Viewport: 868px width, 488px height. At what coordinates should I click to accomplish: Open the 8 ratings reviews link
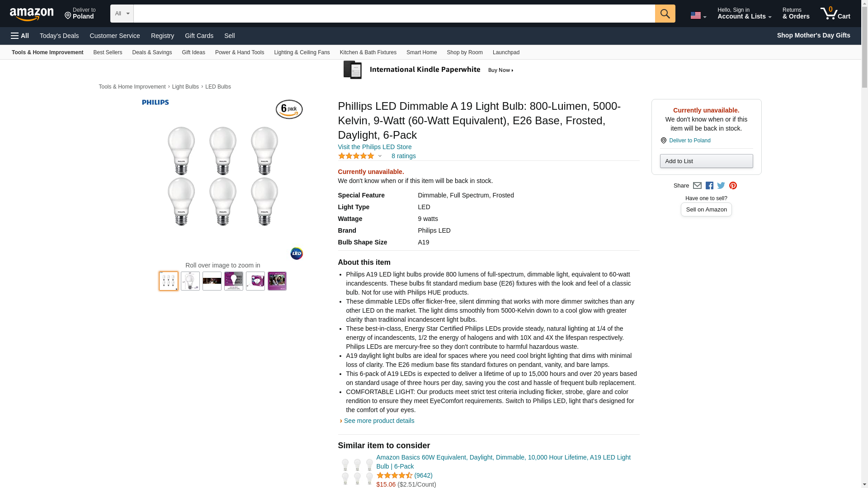403,156
